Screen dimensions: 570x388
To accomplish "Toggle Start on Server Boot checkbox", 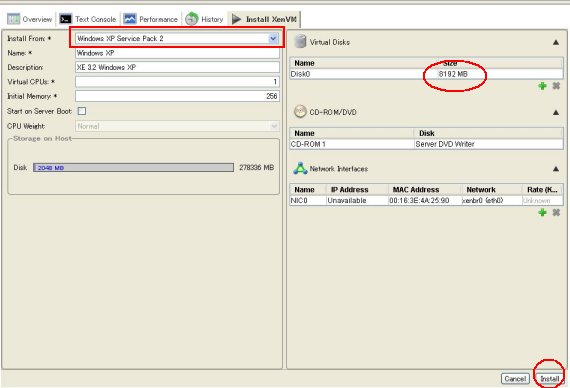I will pos(82,111).
